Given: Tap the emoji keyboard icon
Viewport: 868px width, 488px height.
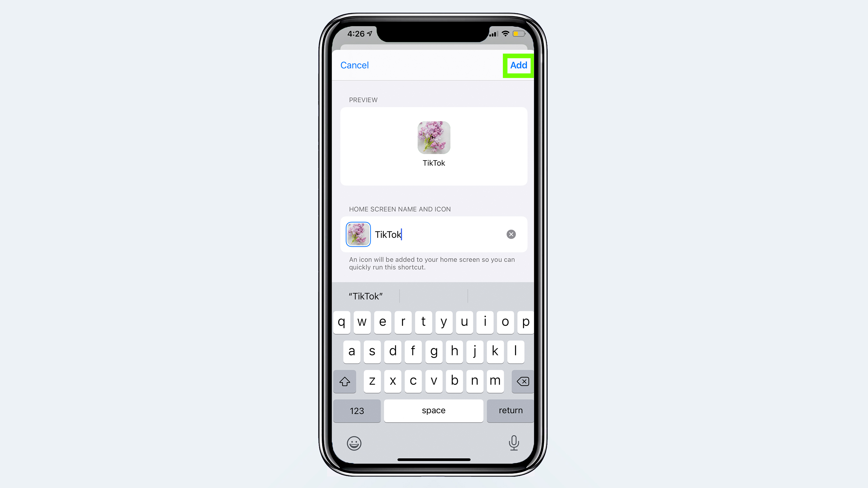Looking at the screenshot, I should (354, 443).
